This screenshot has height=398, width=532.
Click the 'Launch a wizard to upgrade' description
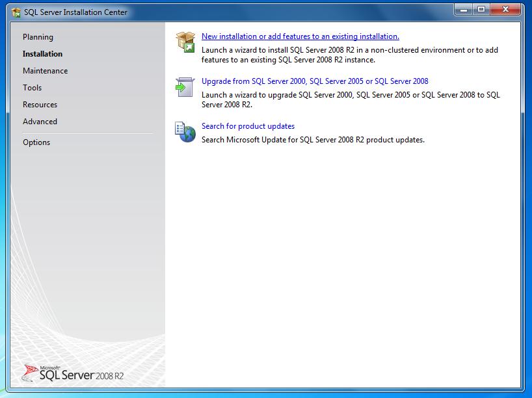tap(351, 99)
